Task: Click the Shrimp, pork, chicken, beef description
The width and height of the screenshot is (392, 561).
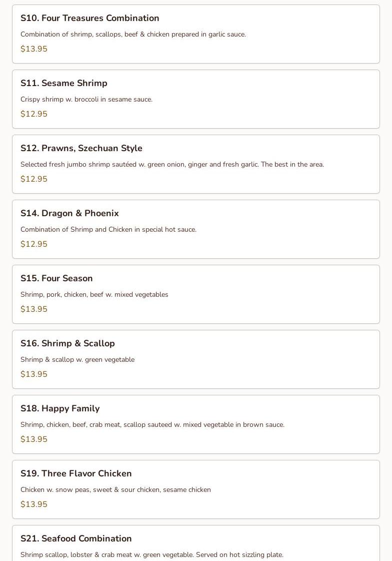Action: coord(94,295)
